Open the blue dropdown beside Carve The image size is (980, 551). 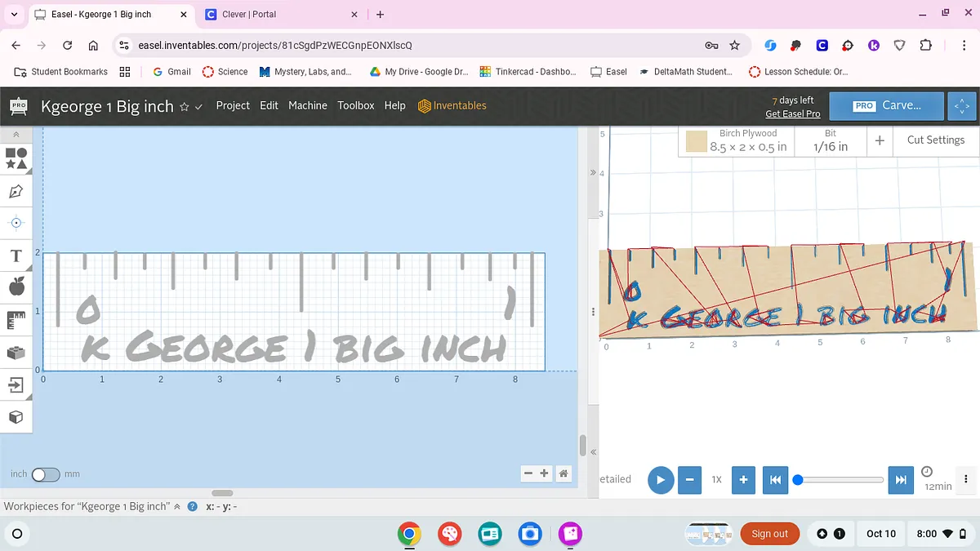coord(961,106)
